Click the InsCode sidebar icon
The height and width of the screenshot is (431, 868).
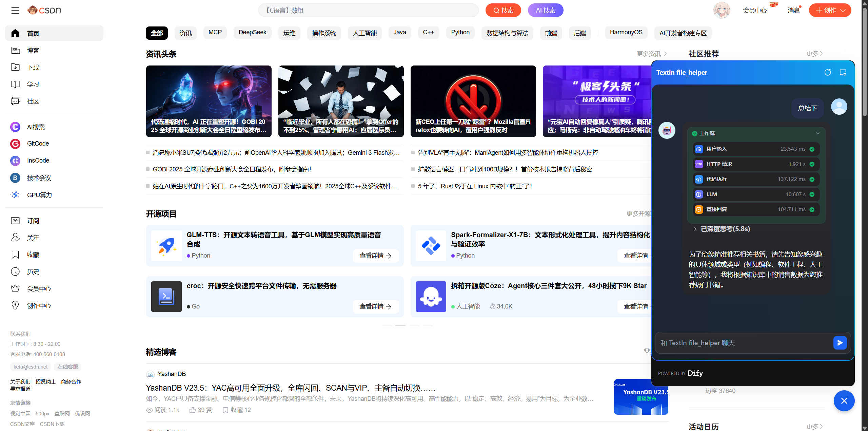(15, 161)
